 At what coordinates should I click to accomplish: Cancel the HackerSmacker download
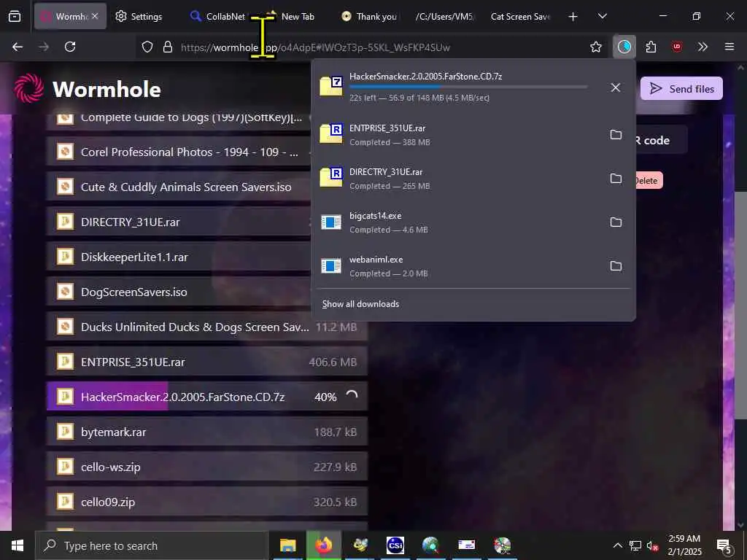[x=616, y=87]
